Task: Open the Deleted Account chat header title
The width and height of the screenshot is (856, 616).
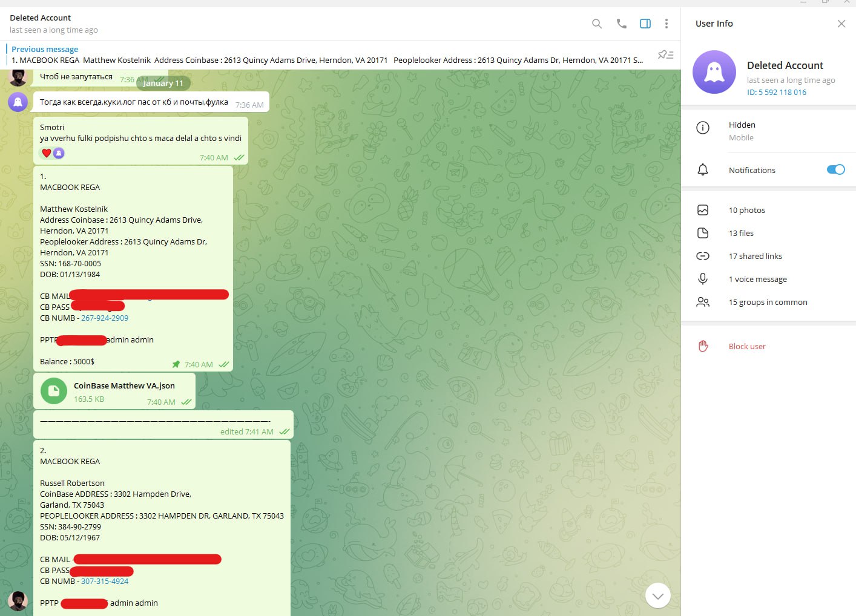Action: [41, 18]
